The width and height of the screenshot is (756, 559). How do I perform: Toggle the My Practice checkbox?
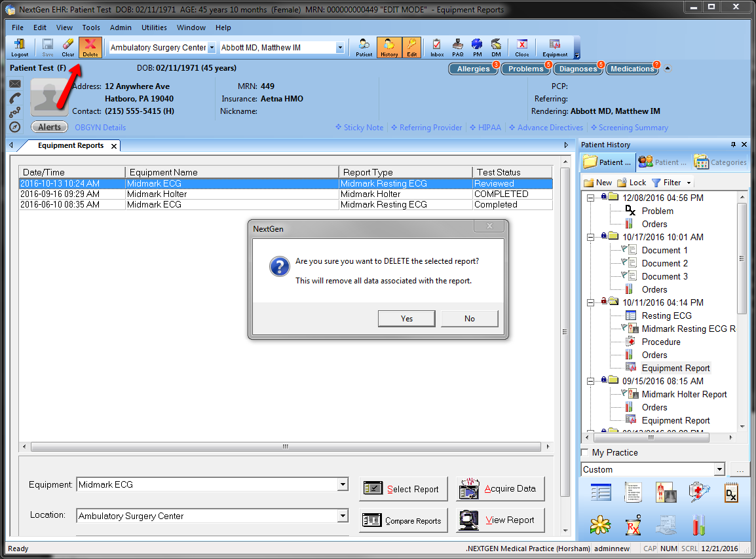pos(585,452)
